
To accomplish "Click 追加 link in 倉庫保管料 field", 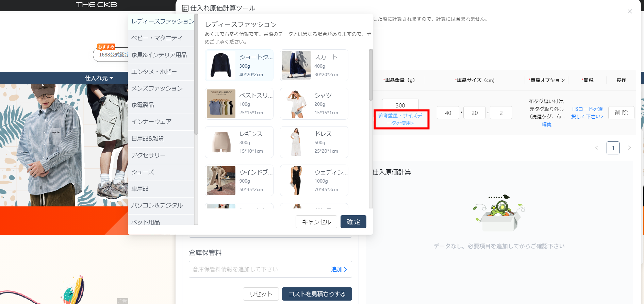I will point(339,269).
